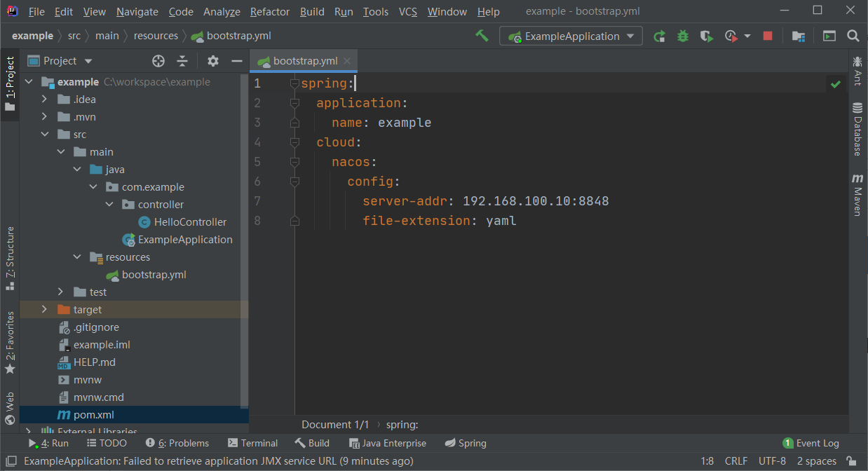Click UTF-8 encoding in status bar
This screenshot has height=471, width=868.
(772, 461)
